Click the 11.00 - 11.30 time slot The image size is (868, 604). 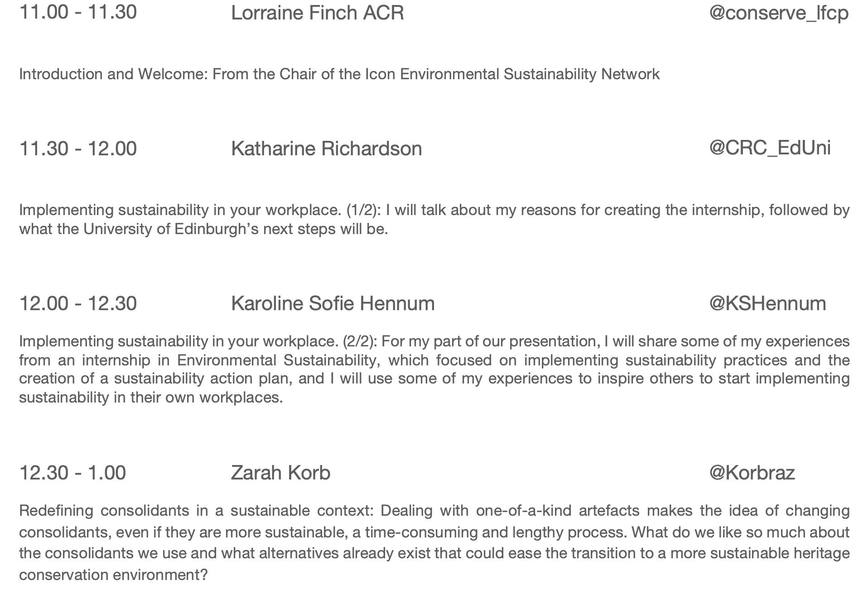[x=78, y=12]
